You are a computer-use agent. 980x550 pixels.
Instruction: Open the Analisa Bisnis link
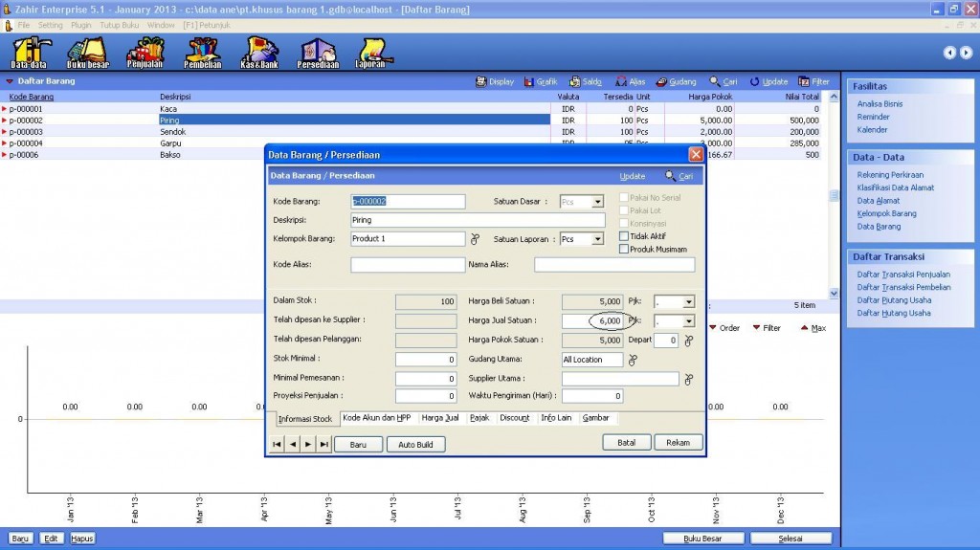880,103
